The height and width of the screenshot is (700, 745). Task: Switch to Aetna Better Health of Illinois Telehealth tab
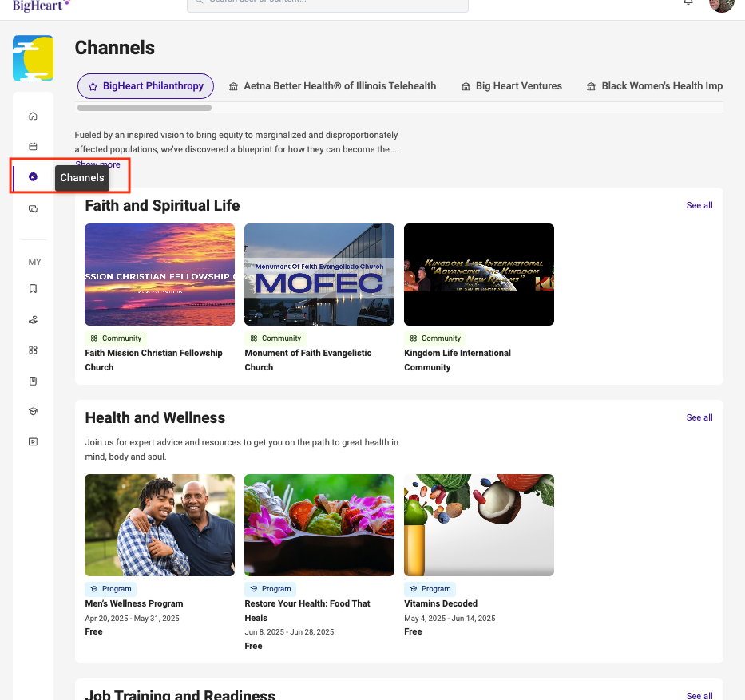click(333, 86)
